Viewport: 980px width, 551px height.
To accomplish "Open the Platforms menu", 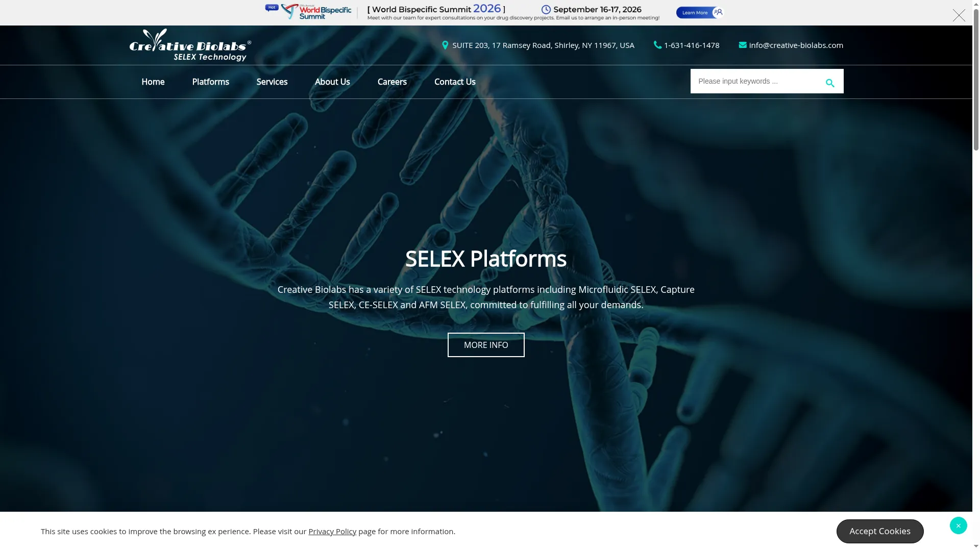I will pyautogui.click(x=211, y=82).
